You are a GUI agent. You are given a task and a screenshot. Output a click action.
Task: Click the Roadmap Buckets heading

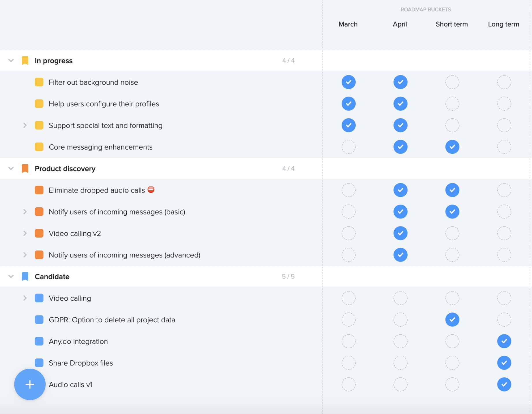pyautogui.click(x=426, y=10)
